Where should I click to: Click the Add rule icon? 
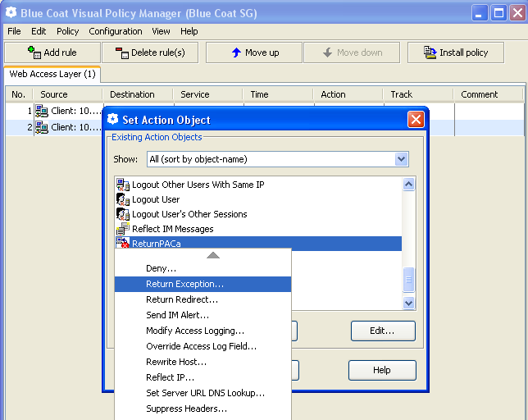34,52
